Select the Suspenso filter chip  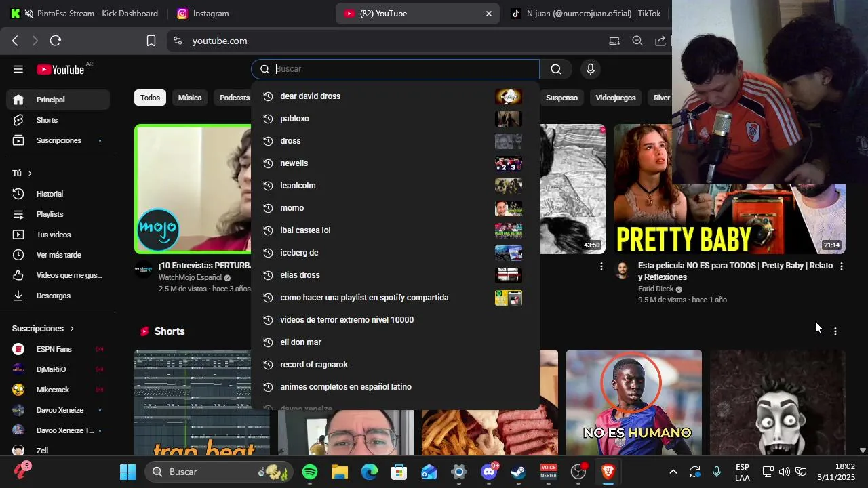pos(561,98)
